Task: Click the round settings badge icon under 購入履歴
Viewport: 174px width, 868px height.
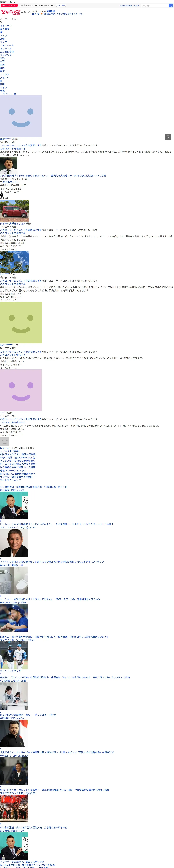Action: tap(1, 32)
